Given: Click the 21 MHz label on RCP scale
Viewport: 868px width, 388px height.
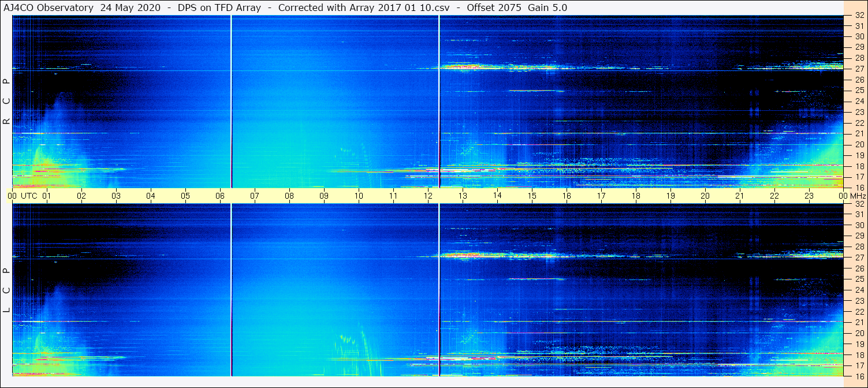Looking at the screenshot, I should point(859,133).
